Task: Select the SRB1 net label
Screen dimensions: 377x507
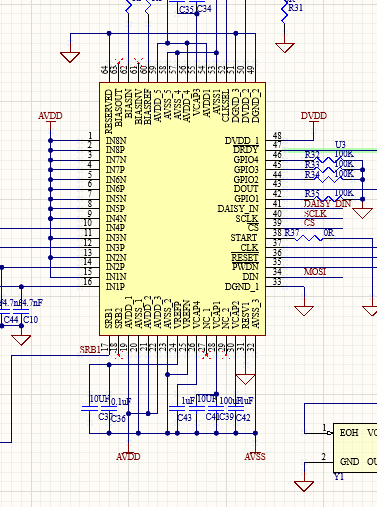Action: (90, 350)
